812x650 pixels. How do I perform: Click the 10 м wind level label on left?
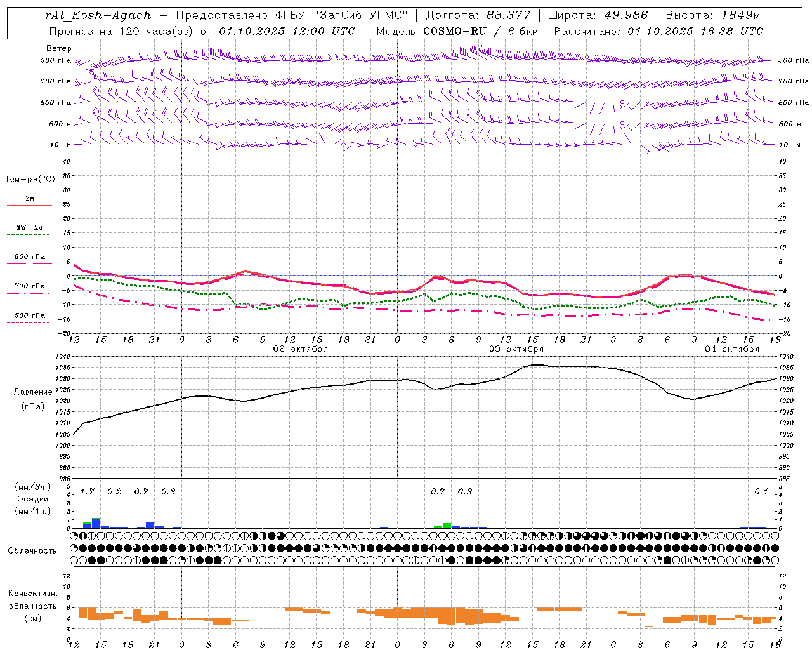click(60, 145)
